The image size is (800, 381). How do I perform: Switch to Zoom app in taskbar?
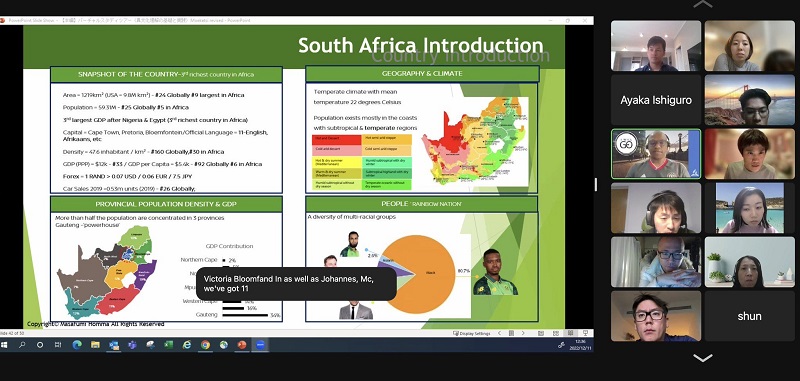pyautogui.click(x=260, y=345)
